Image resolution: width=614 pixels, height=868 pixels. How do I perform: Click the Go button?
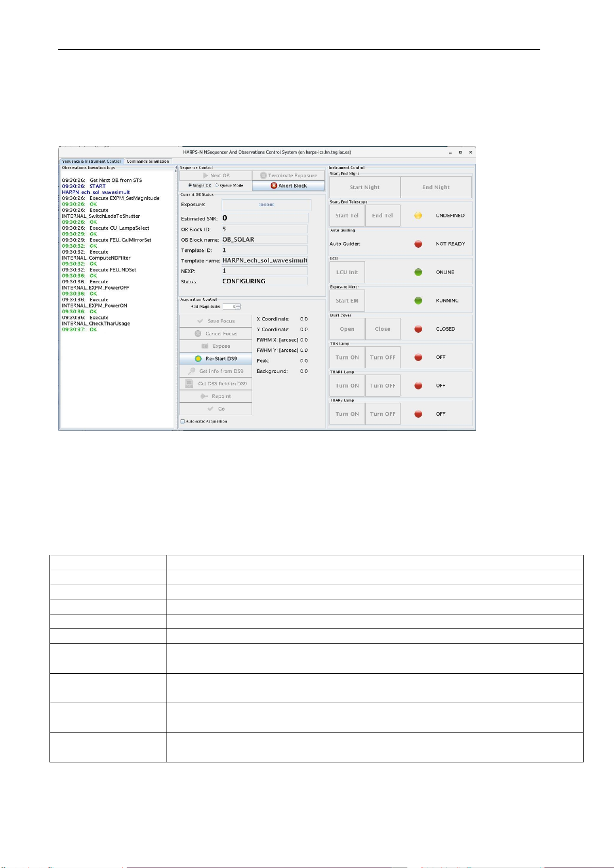click(x=215, y=409)
